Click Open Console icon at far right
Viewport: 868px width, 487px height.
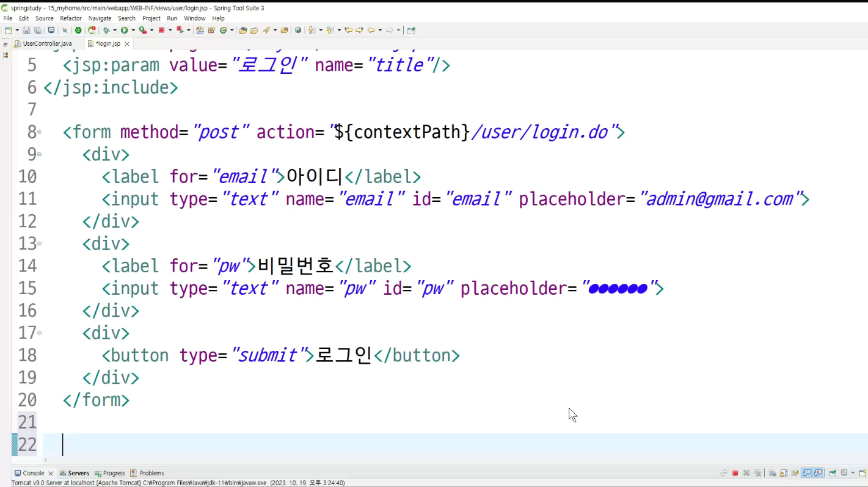click(863, 473)
